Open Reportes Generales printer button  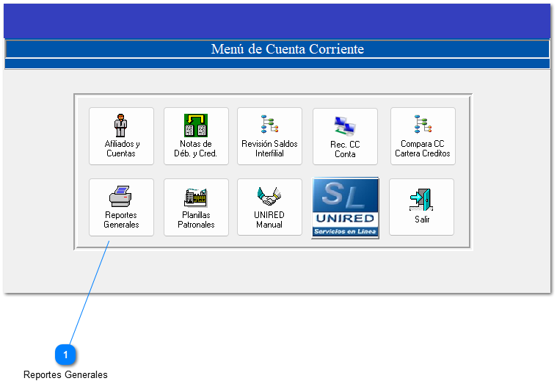pos(121,207)
